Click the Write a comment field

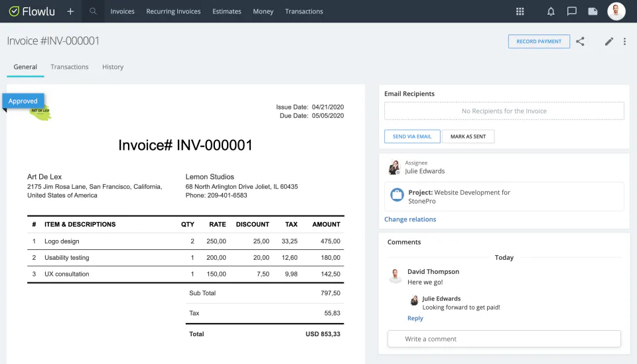pyautogui.click(x=504, y=339)
